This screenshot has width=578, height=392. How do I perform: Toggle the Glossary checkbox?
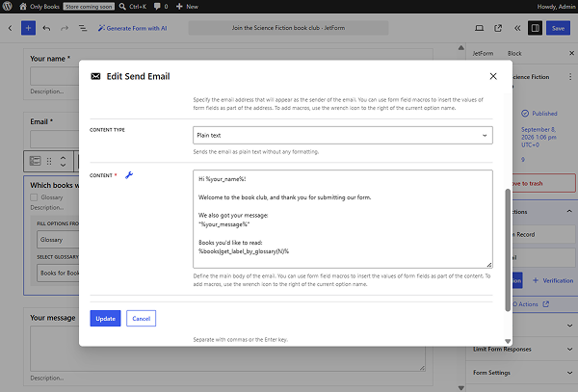34,197
